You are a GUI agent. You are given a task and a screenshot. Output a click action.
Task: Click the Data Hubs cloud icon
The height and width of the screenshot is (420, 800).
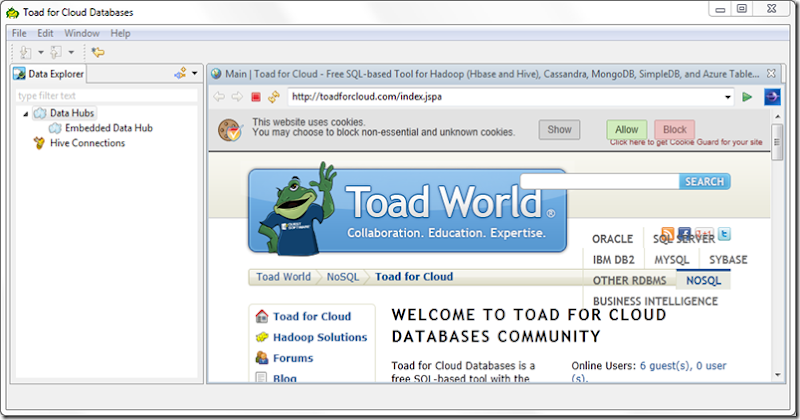(40, 113)
